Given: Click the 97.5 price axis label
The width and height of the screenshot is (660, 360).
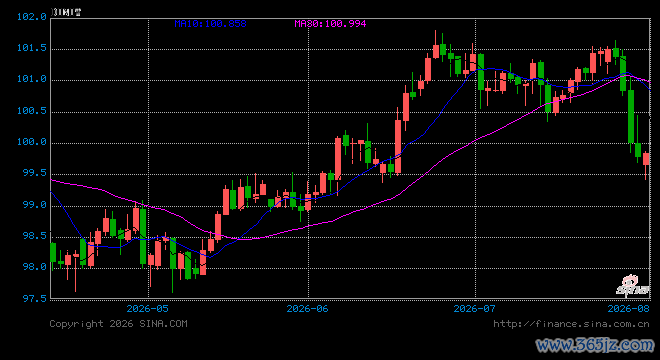Looking at the screenshot, I should (x=35, y=299).
